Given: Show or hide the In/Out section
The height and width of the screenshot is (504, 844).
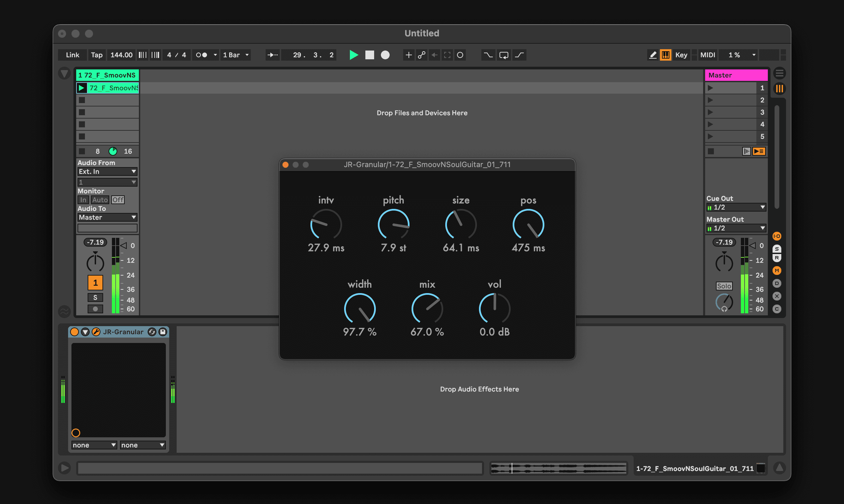Looking at the screenshot, I should (777, 236).
